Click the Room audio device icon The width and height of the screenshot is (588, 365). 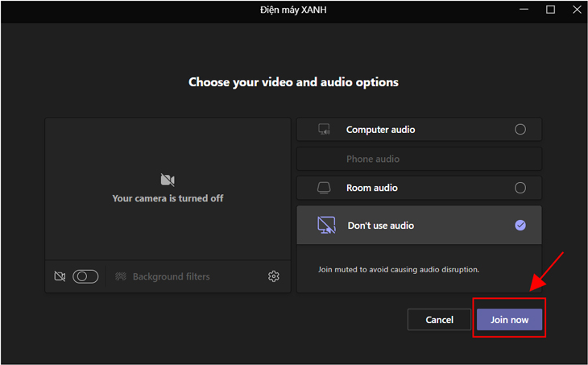tap(324, 188)
